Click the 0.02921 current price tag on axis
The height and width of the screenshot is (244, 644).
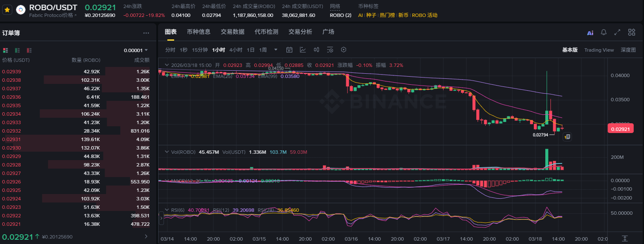click(621, 128)
